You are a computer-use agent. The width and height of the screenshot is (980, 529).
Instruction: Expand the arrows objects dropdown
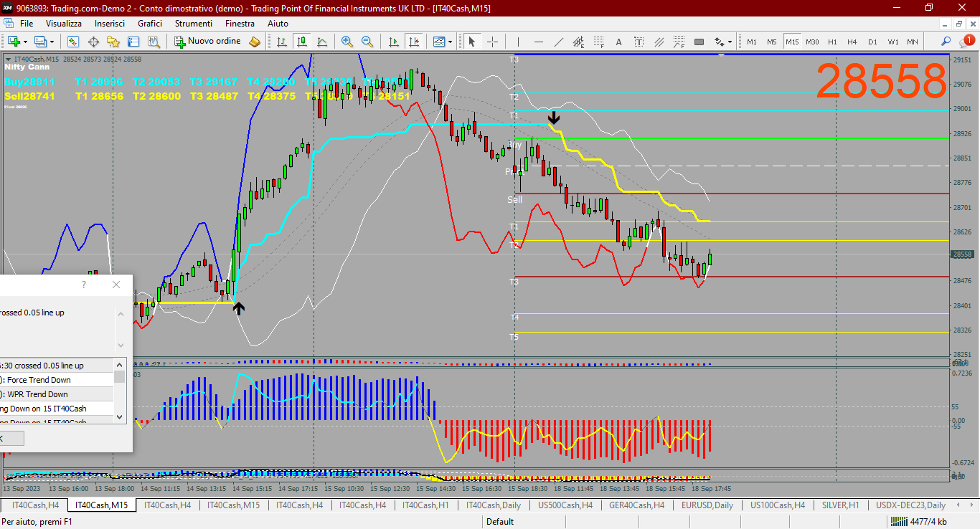(730, 42)
